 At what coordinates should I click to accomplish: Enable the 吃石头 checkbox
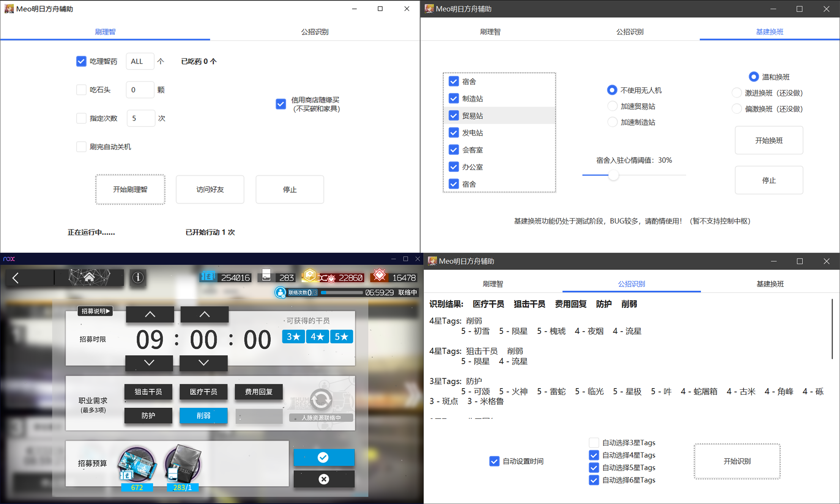81,90
